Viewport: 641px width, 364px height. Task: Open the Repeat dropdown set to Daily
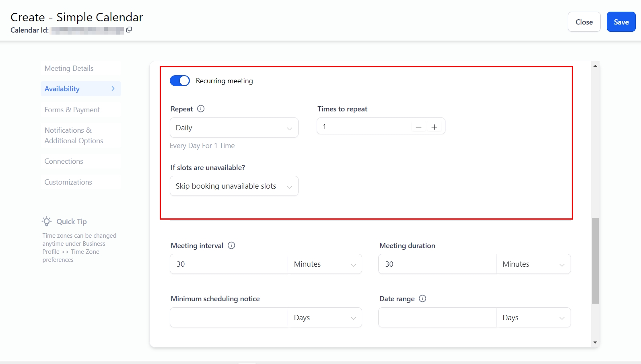pyautogui.click(x=234, y=128)
